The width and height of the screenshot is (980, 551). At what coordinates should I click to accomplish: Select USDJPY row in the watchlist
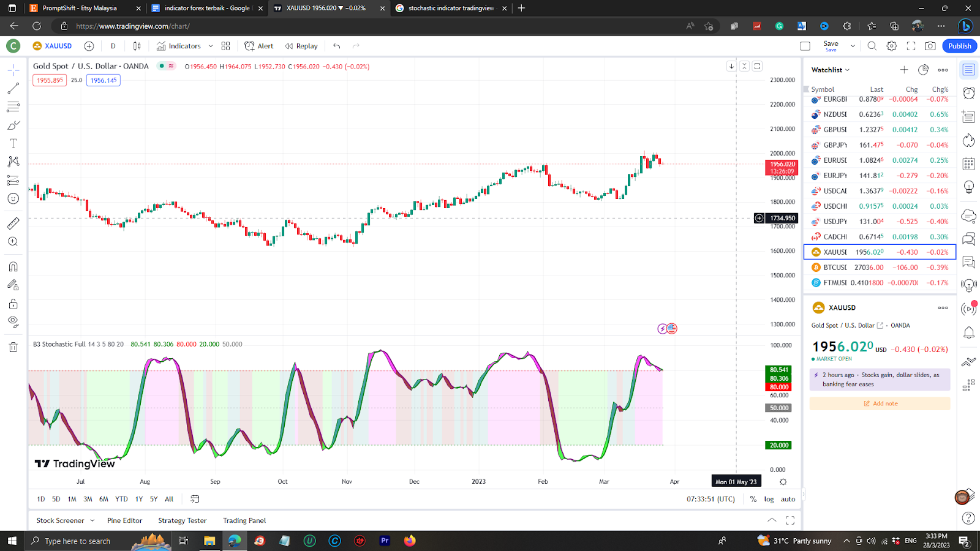pos(880,222)
